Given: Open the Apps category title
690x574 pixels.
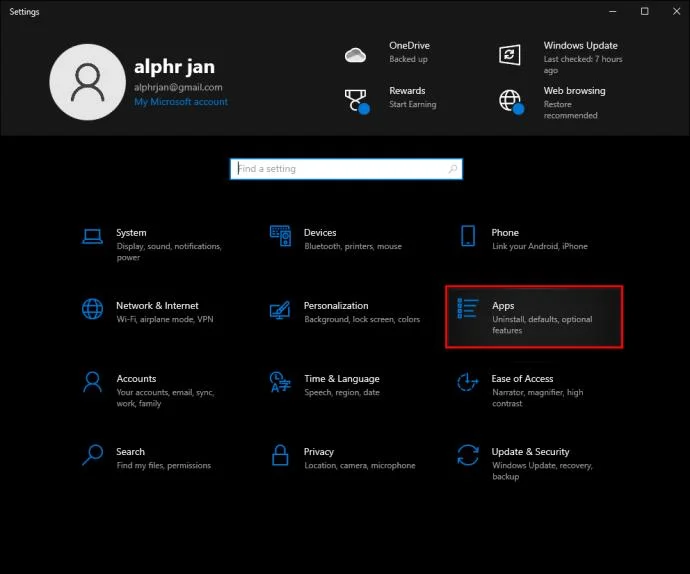Looking at the screenshot, I should click(x=503, y=305).
